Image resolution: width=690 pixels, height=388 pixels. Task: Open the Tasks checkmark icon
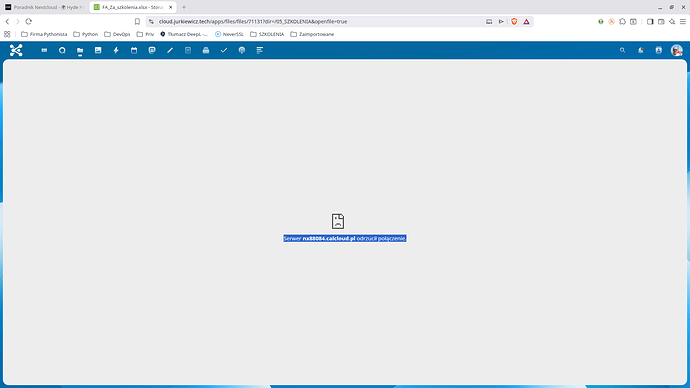[224, 50]
